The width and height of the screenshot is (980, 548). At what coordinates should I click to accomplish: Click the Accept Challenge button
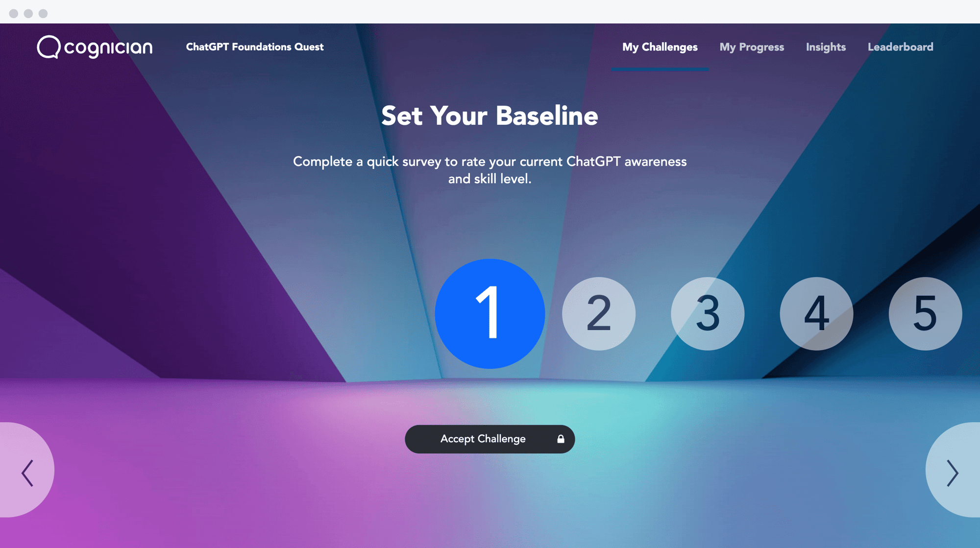tap(490, 439)
